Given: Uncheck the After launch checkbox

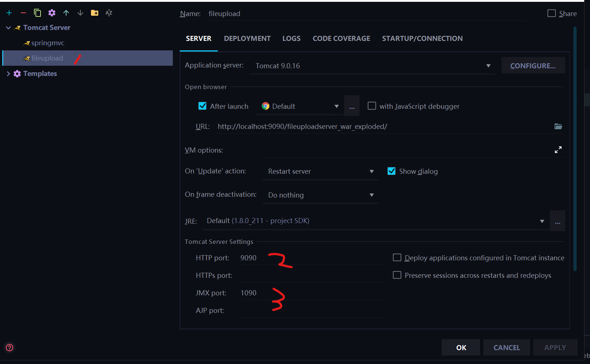Looking at the screenshot, I should (x=202, y=106).
